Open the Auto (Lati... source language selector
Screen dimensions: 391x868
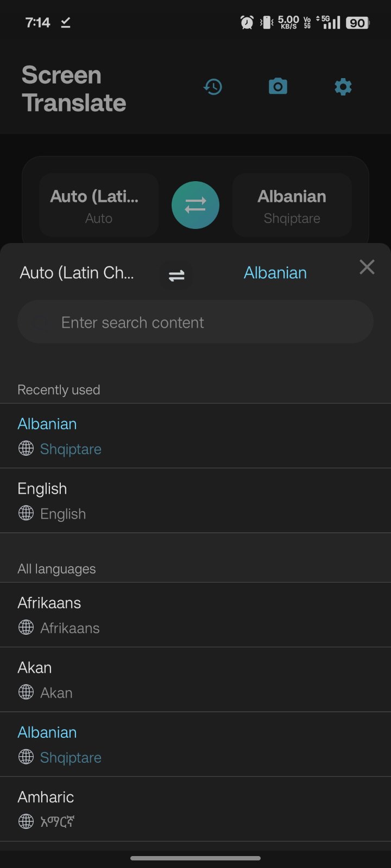pyautogui.click(x=99, y=205)
